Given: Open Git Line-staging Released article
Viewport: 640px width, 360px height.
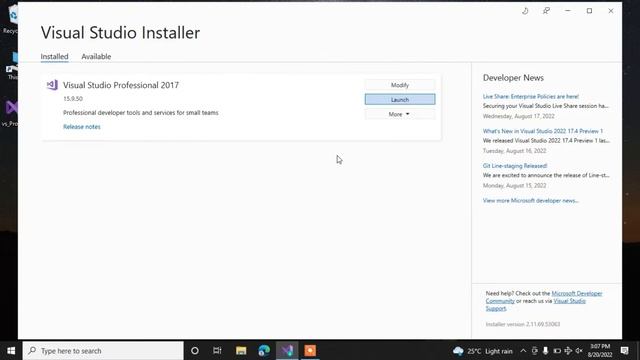Looking at the screenshot, I should point(515,166).
